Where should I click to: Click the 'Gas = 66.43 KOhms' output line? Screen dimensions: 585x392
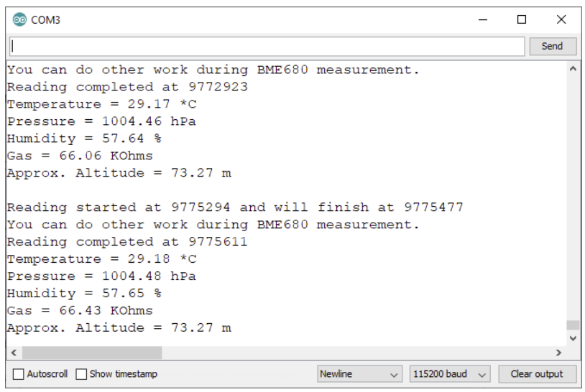(80, 311)
